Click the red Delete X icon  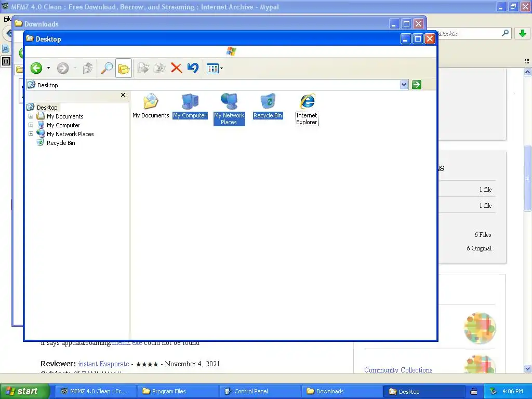coord(177,68)
